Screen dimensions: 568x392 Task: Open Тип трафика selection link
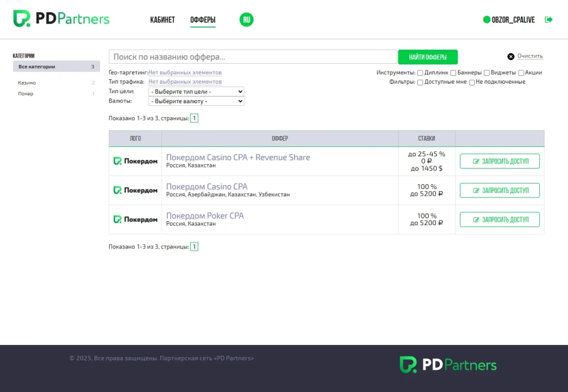pos(185,82)
